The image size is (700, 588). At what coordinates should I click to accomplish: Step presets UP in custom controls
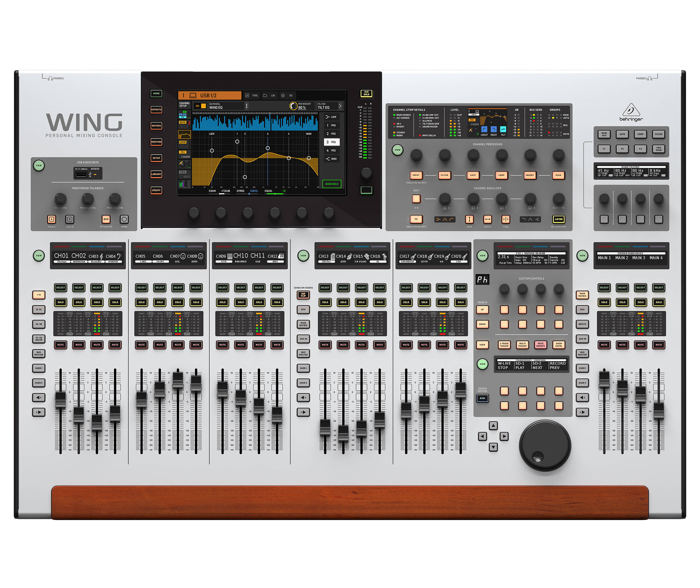(482, 309)
